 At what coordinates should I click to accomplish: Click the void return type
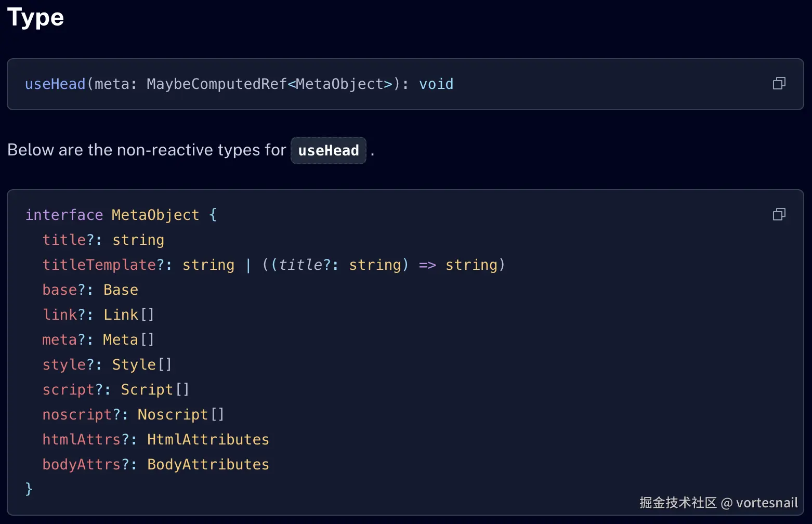point(436,84)
